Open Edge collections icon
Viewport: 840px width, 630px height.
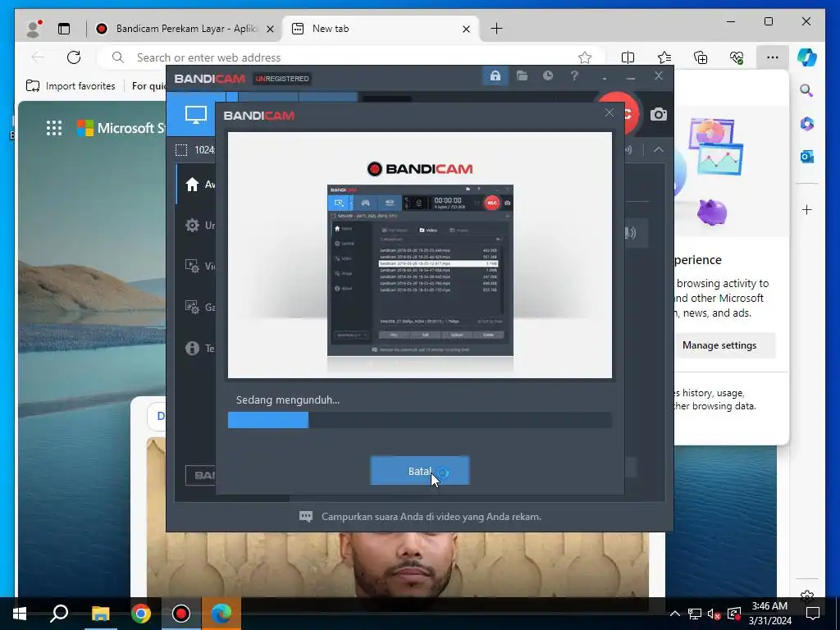701,57
